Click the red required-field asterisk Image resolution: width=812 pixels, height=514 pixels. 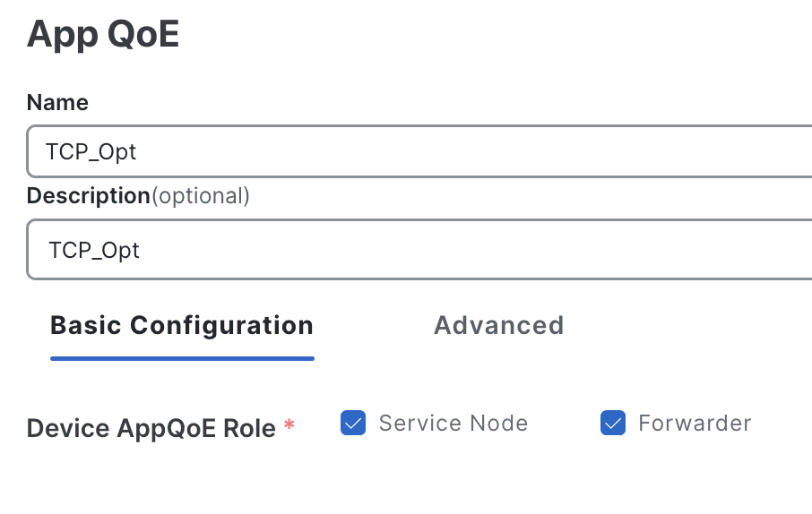pos(289,426)
